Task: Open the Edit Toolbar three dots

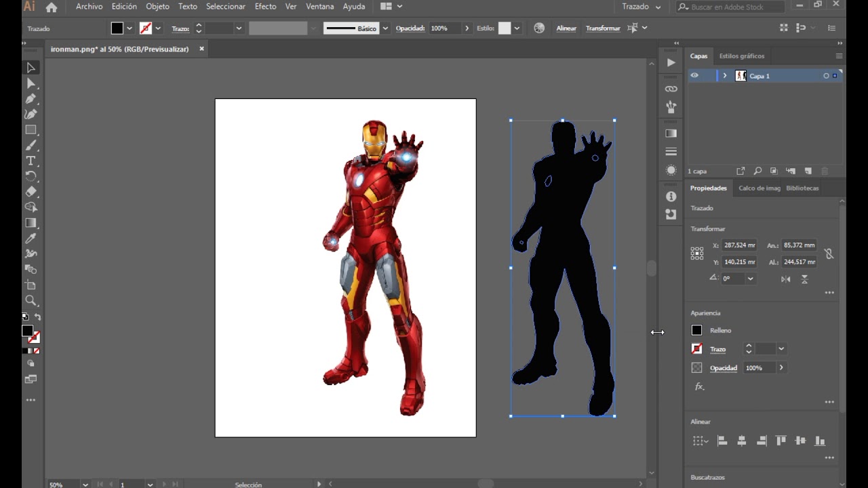Action: click(x=31, y=401)
